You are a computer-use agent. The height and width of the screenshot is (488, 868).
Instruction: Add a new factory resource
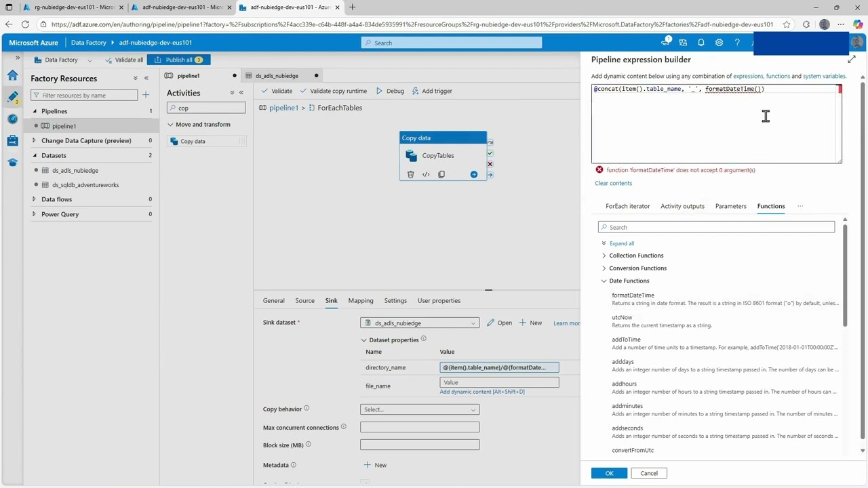pos(145,95)
